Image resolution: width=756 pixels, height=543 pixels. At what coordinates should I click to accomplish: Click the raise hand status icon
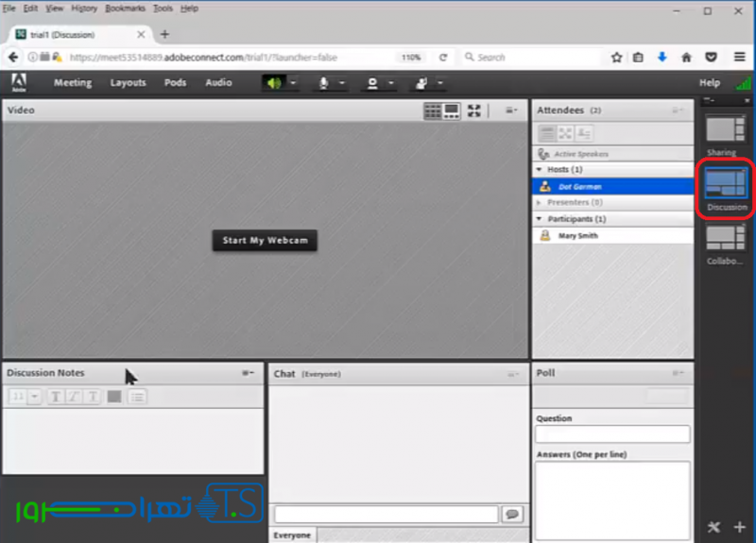pos(421,83)
